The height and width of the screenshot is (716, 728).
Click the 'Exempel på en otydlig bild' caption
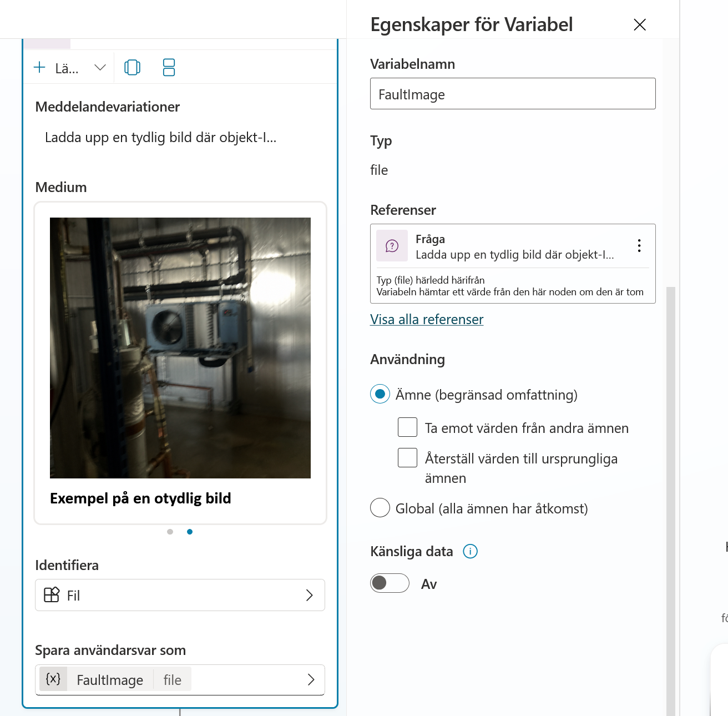tap(140, 498)
